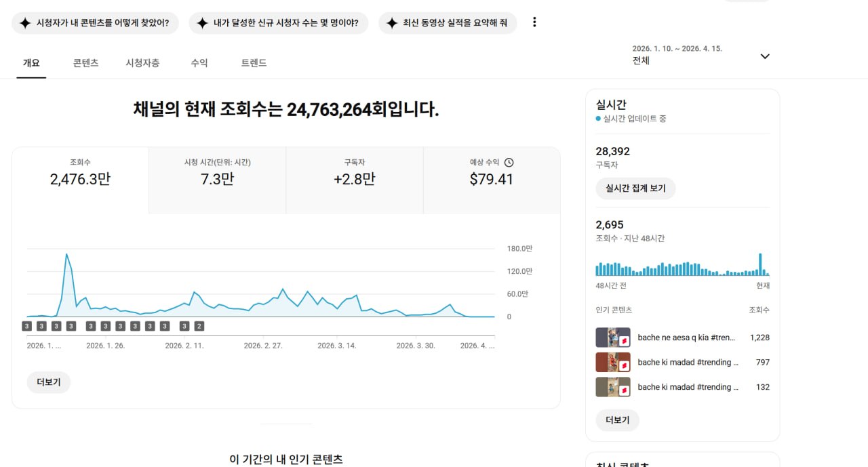Click 실시간 집계 보기 button
868x467 pixels.
(635, 188)
